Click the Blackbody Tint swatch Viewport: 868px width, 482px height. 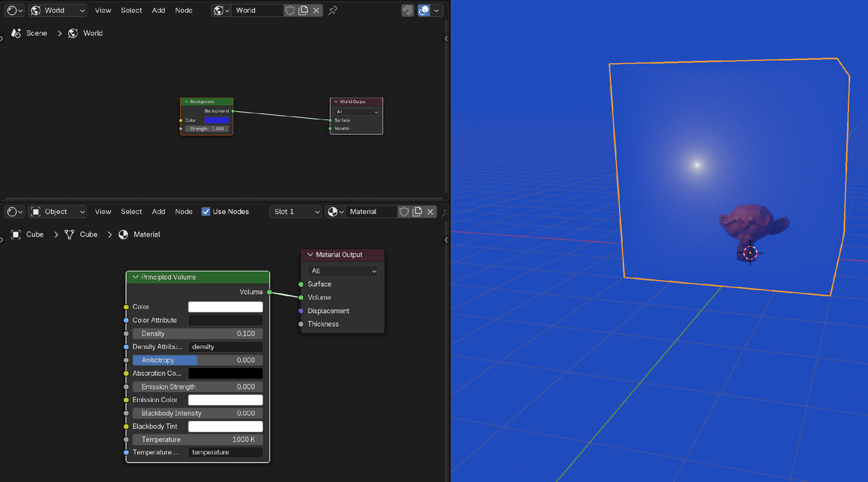(x=225, y=426)
